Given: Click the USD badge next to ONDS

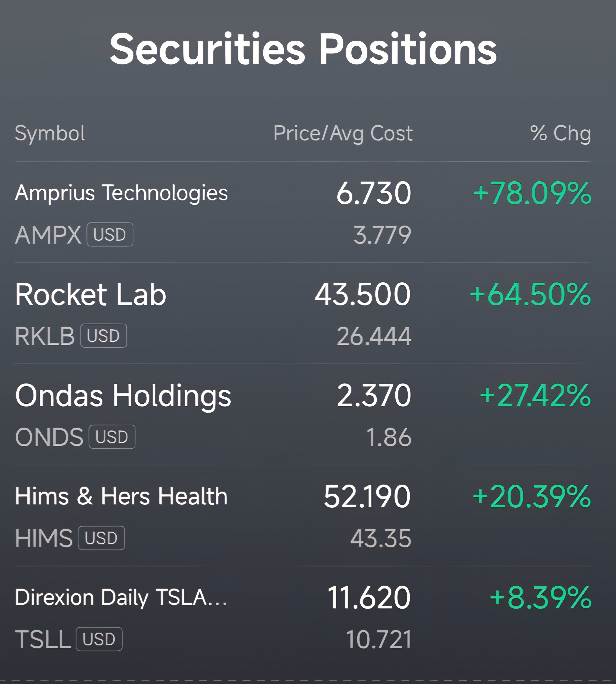Looking at the screenshot, I should [112, 437].
